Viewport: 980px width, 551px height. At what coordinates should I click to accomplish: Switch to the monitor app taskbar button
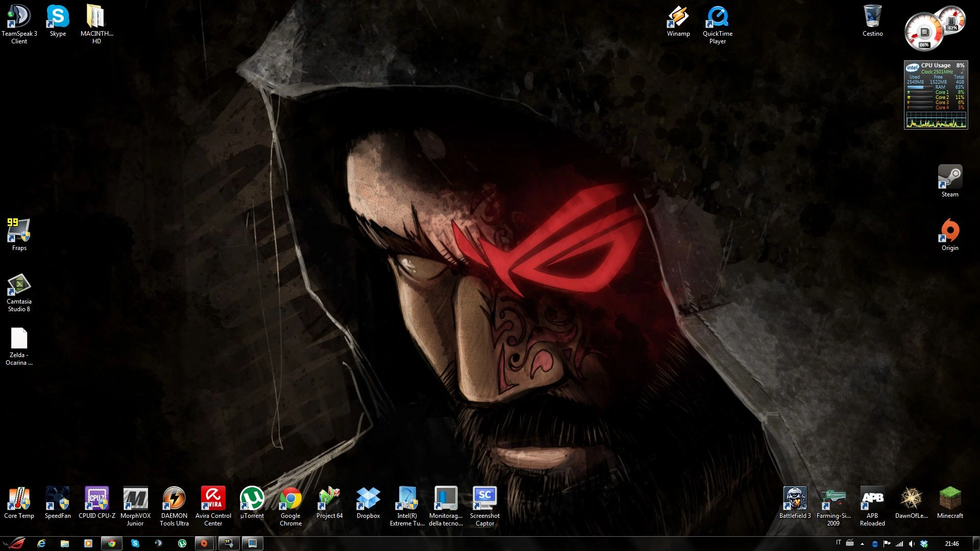click(x=252, y=543)
